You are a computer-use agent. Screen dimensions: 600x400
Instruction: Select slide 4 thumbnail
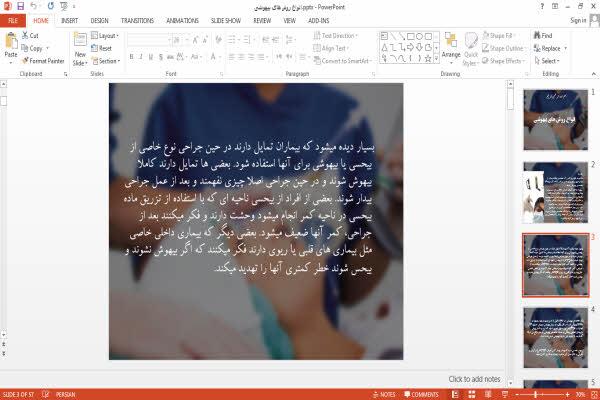tap(556, 337)
